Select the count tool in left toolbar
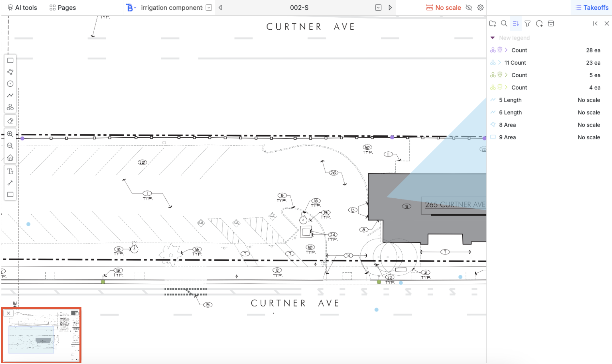The height and width of the screenshot is (364, 612). pyautogui.click(x=10, y=107)
